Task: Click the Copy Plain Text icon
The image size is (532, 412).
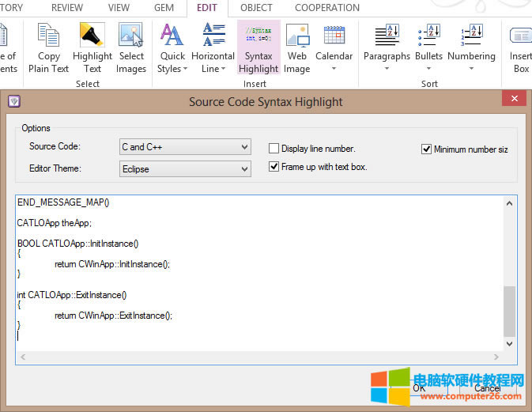Action: point(49,36)
